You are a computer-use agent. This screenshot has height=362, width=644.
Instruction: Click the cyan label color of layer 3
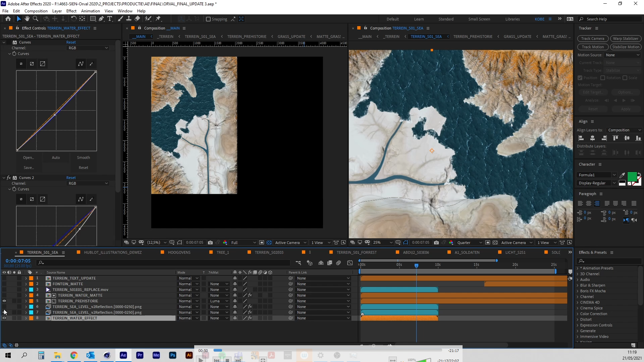pos(31,290)
